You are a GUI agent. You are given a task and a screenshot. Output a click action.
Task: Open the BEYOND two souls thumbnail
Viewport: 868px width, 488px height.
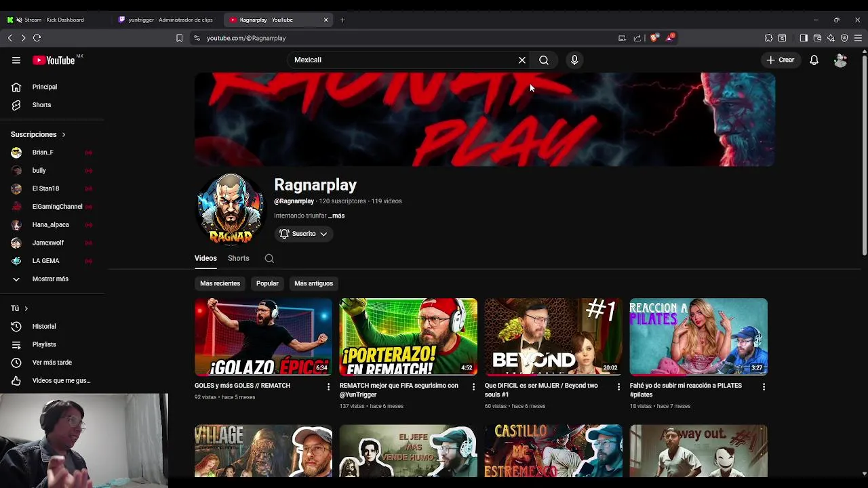tap(553, 337)
